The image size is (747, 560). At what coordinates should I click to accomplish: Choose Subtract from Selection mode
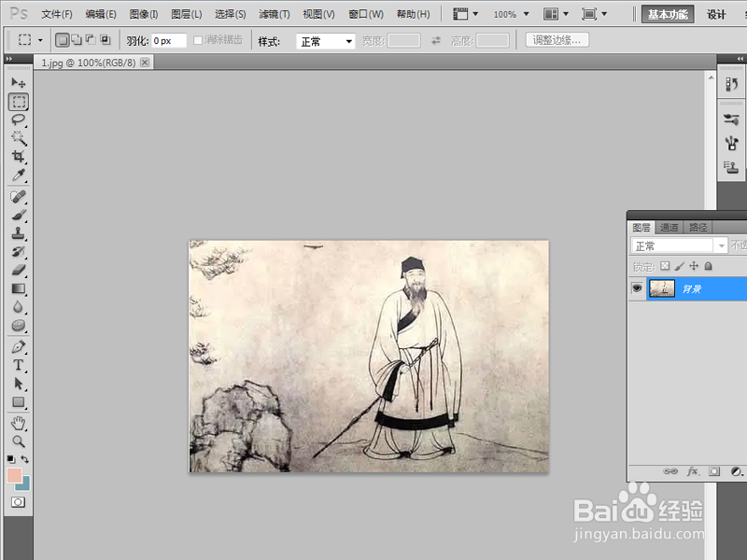(x=91, y=40)
